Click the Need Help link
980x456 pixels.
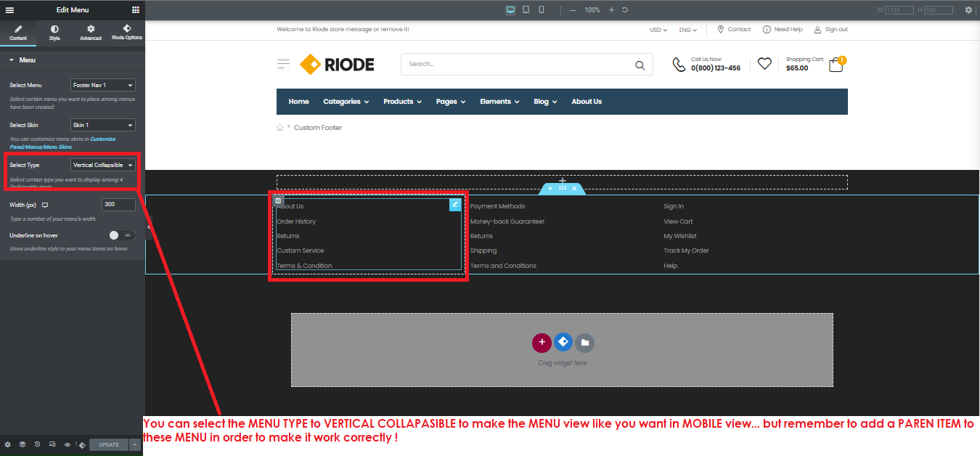[783, 30]
